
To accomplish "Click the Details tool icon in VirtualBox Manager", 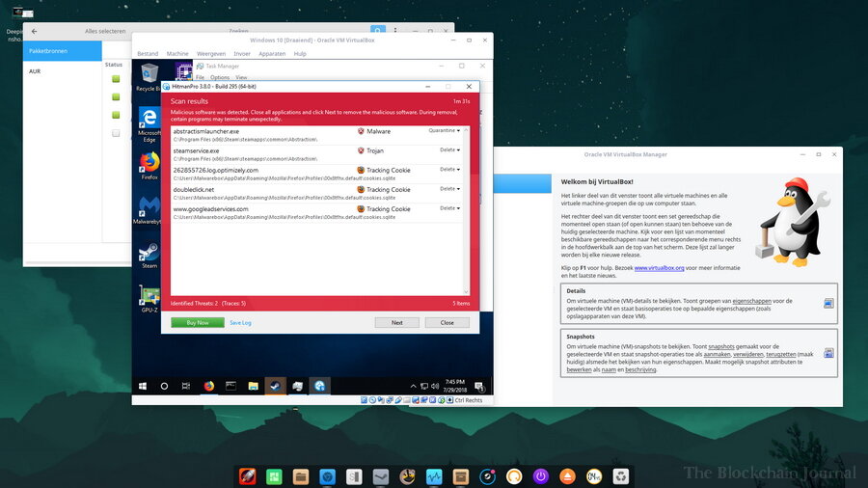I will click(x=828, y=303).
